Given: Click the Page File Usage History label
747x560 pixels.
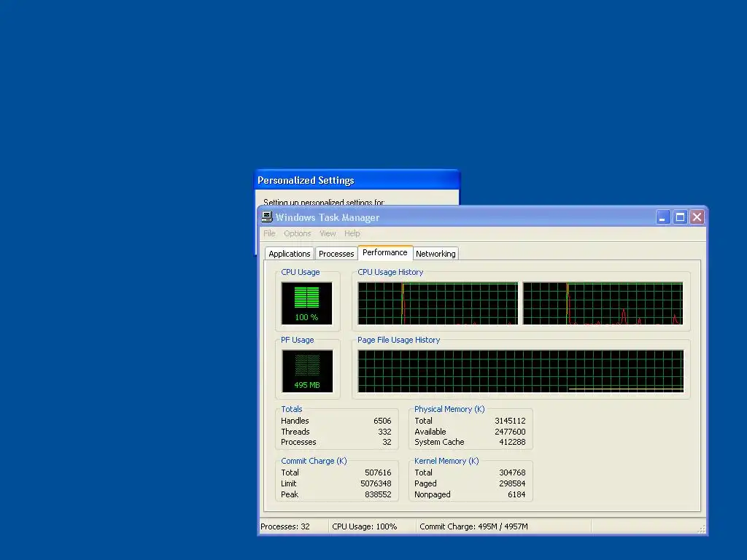Looking at the screenshot, I should coord(399,340).
